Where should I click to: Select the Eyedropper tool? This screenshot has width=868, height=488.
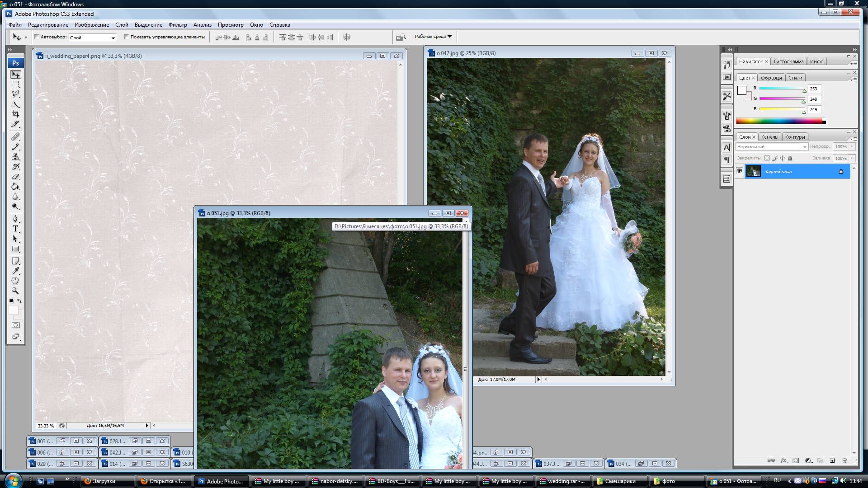[15, 271]
